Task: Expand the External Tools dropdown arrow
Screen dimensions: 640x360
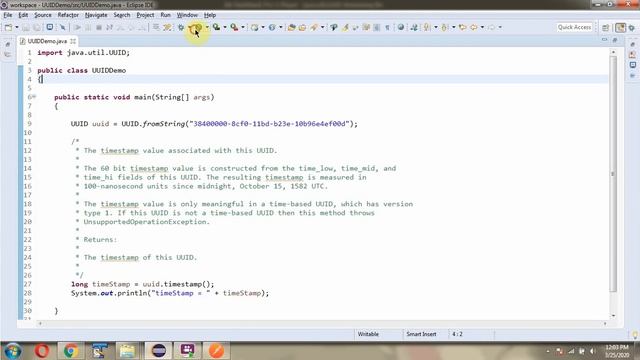Action: point(243,27)
